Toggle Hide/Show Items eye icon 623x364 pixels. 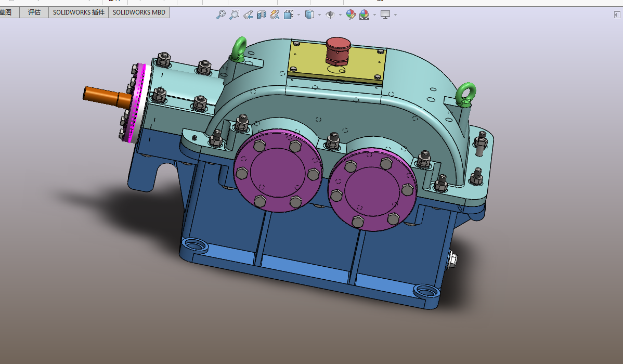pos(330,15)
